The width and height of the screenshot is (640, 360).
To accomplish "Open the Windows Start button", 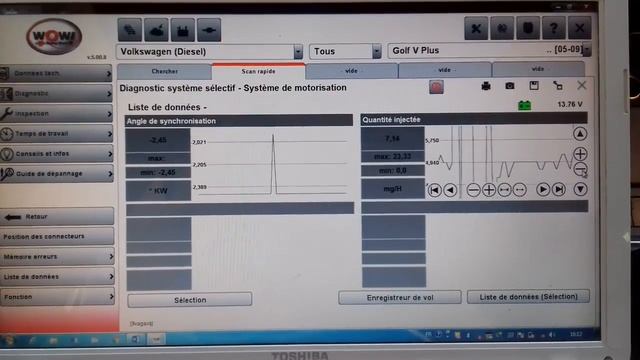I will click(9, 340).
